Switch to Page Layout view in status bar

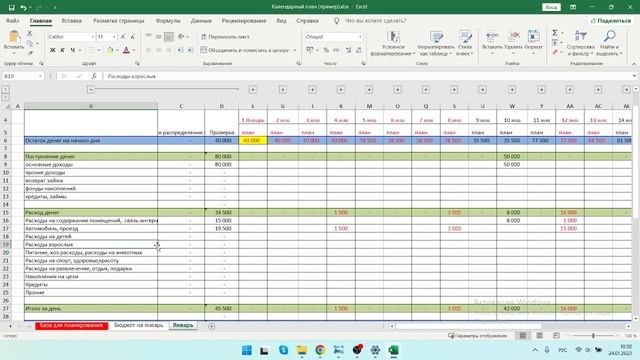pos(540,336)
